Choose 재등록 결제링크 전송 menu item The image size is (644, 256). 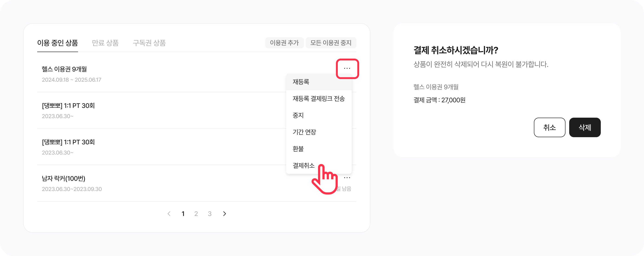click(319, 99)
